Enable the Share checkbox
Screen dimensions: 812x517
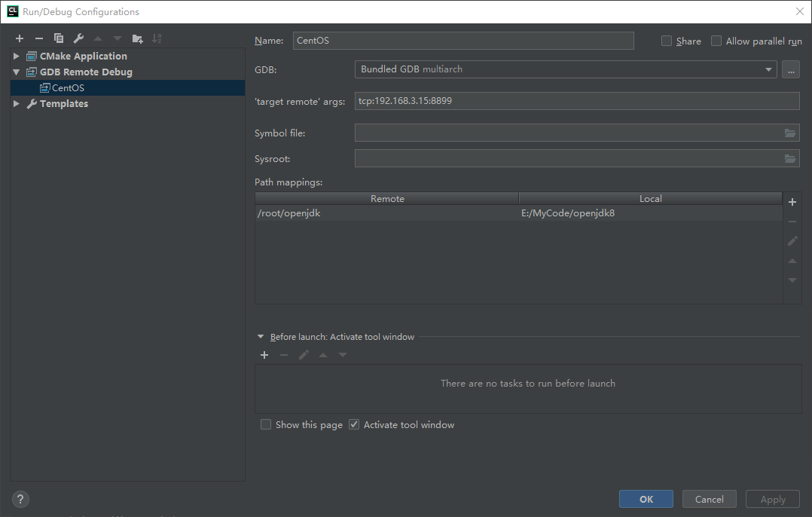pos(667,41)
